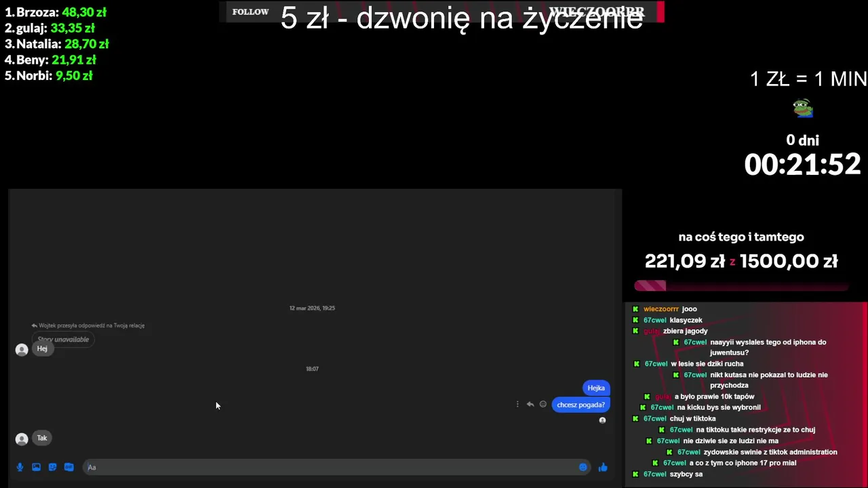Select the "Tak" message bubble
This screenshot has width=868, height=488.
(x=42, y=438)
